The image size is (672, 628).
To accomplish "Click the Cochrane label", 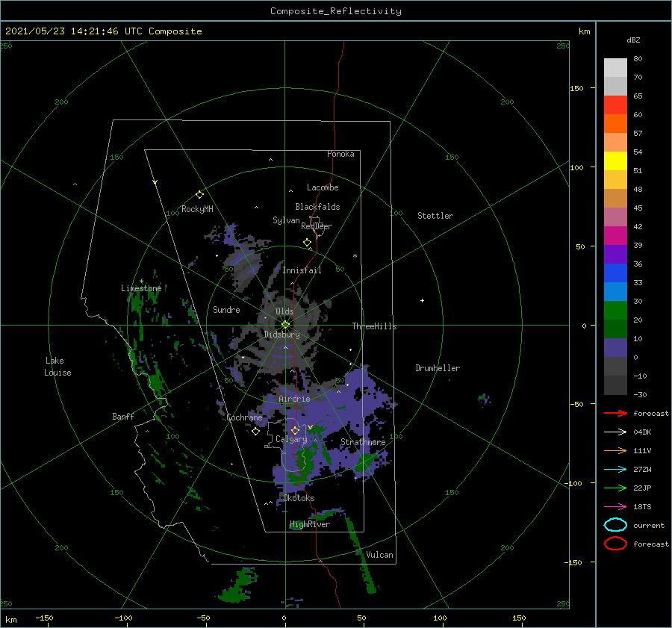I will (x=244, y=417).
